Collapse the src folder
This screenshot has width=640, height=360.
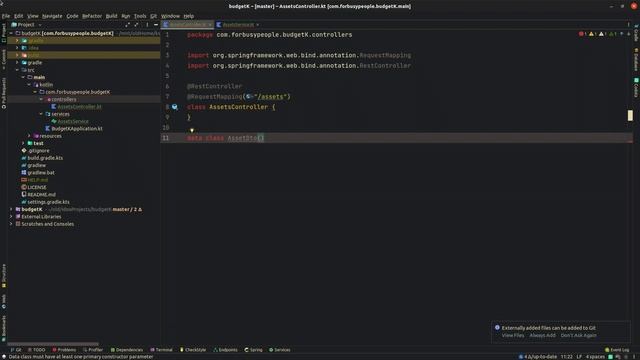pos(17,70)
